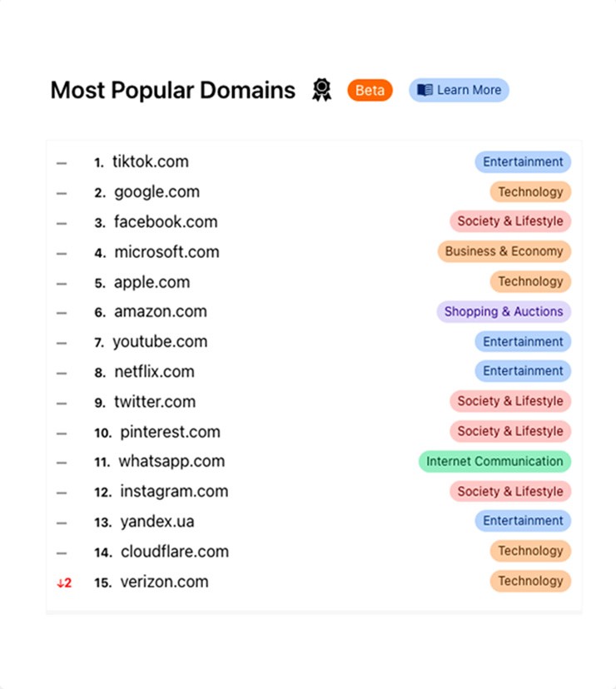Open the cloudflare.com domain entry

[175, 552]
